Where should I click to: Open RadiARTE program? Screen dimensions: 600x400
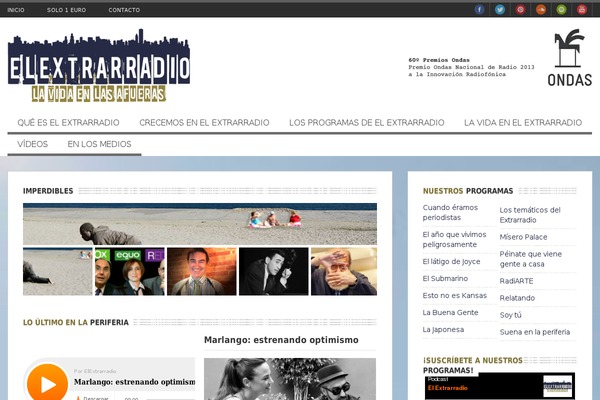(x=516, y=281)
